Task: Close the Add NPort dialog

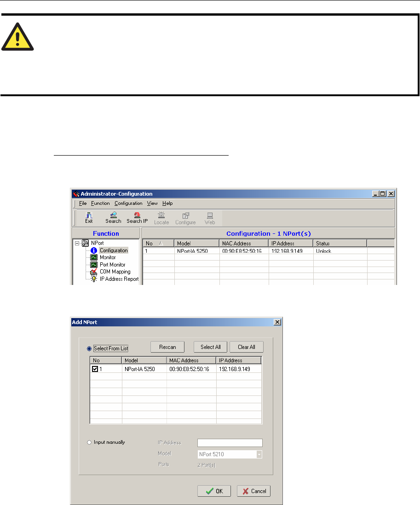Action: [x=277, y=322]
